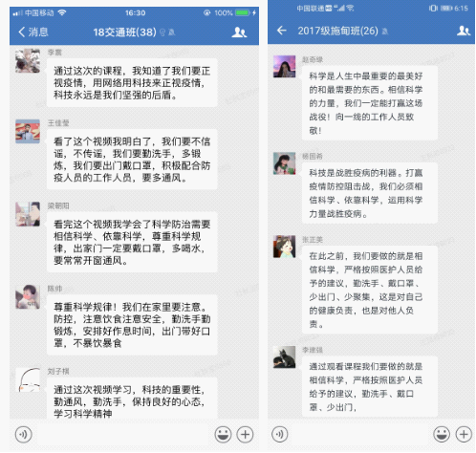Tap the 18交通班(38) chat title

[124, 32]
